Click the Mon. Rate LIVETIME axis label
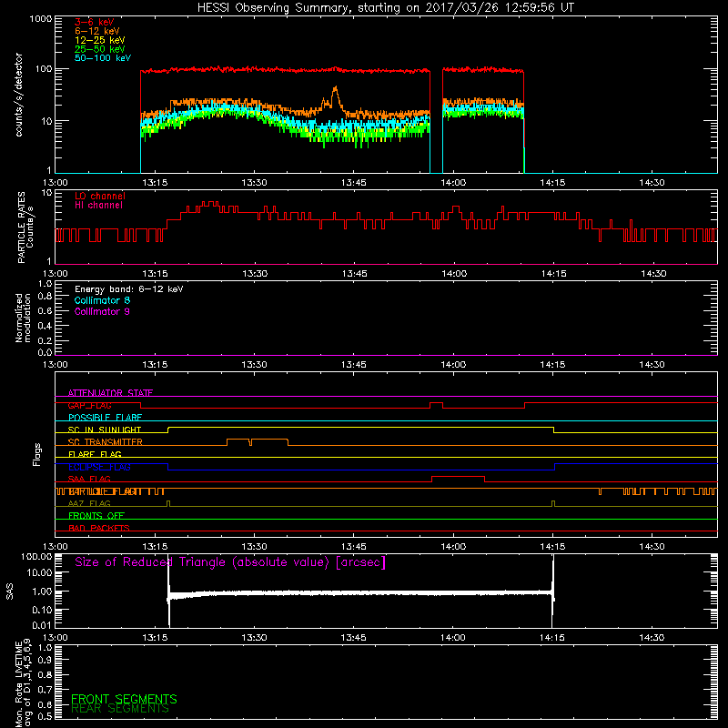The height and width of the screenshot is (728, 728). click(23, 683)
